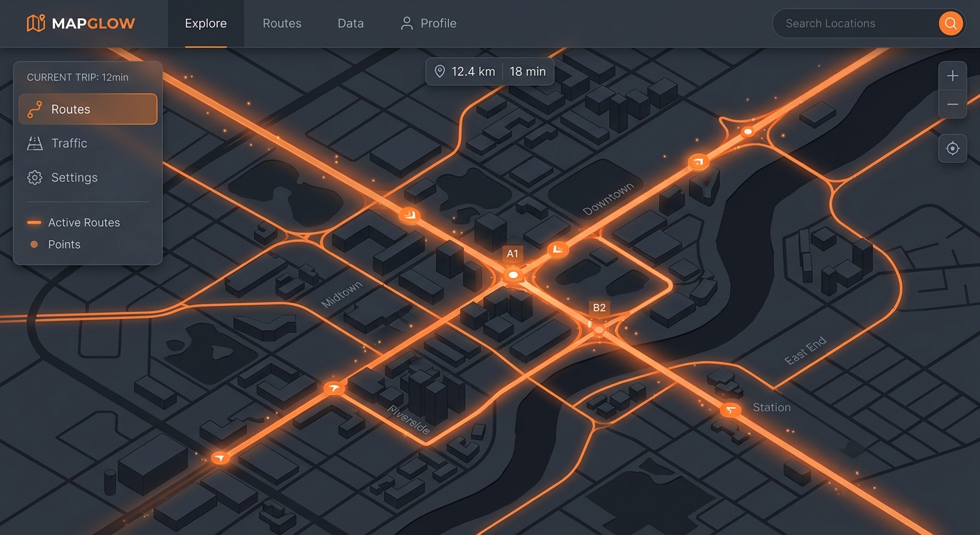The height and width of the screenshot is (535, 980).
Task: Click the East End map label
Action: [805, 350]
